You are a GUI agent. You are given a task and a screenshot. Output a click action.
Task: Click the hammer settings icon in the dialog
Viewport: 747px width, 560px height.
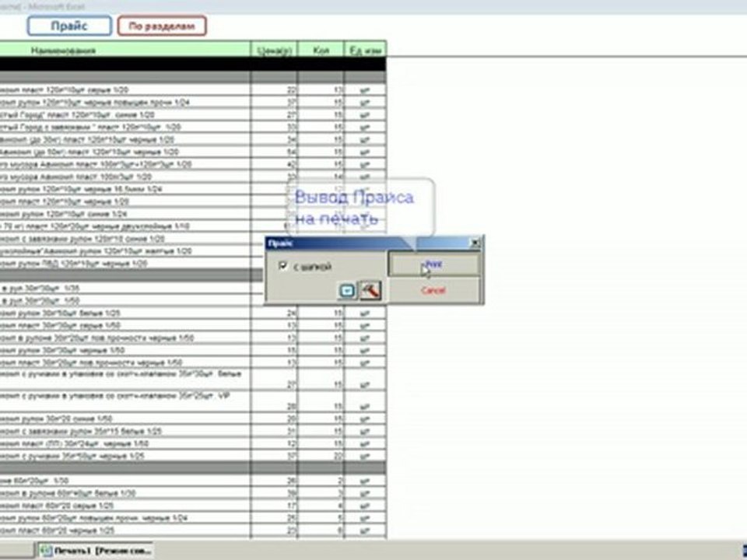370,290
